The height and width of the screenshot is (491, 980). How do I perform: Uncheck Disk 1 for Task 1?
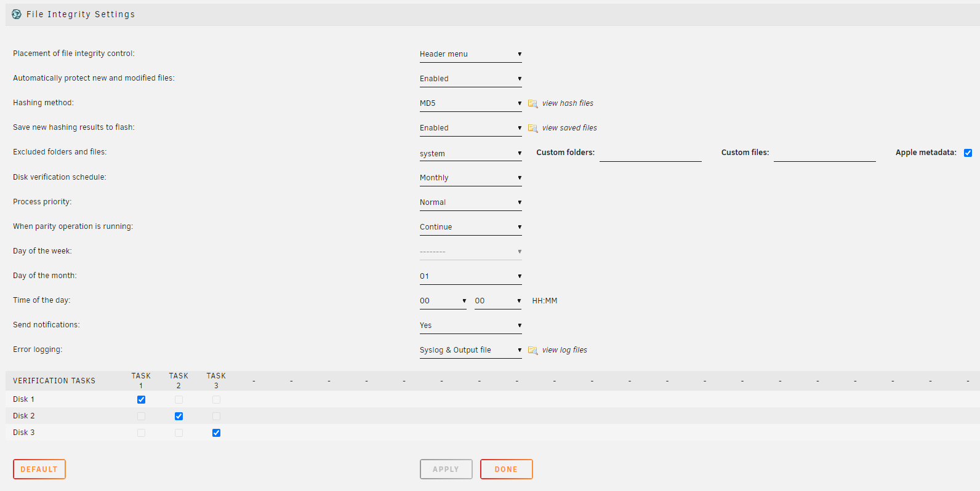point(141,399)
